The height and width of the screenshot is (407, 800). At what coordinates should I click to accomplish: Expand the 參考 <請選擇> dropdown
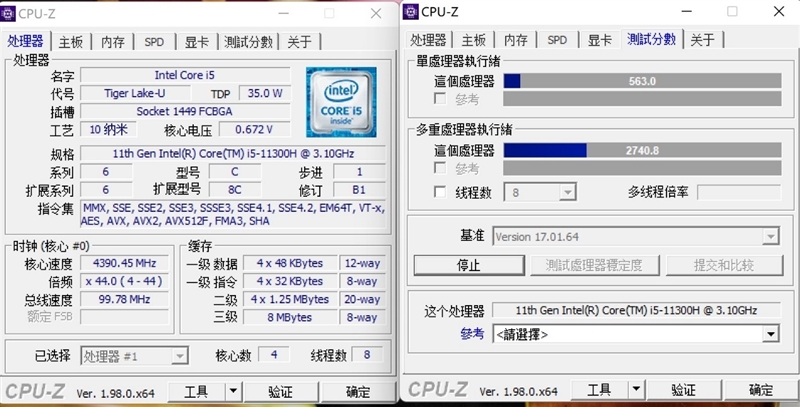coord(635,335)
